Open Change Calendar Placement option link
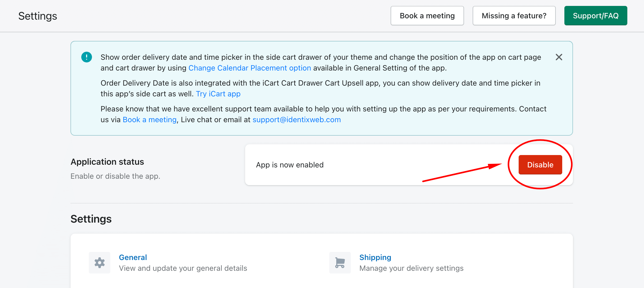The height and width of the screenshot is (288, 644). click(x=250, y=68)
